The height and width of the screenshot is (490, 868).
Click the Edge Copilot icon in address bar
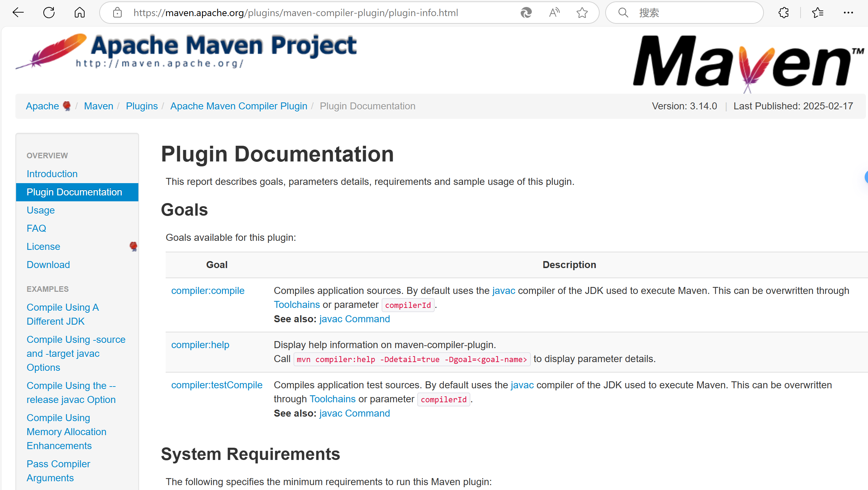pyautogui.click(x=526, y=13)
